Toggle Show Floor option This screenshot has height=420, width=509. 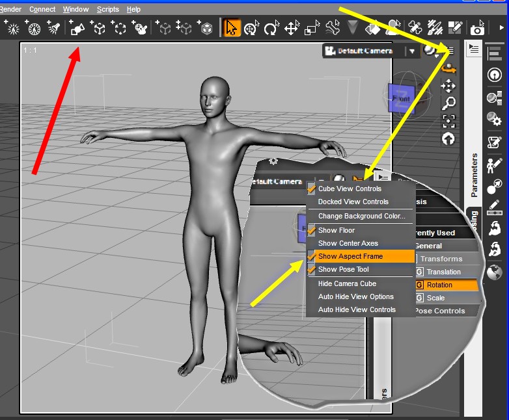[x=361, y=230]
